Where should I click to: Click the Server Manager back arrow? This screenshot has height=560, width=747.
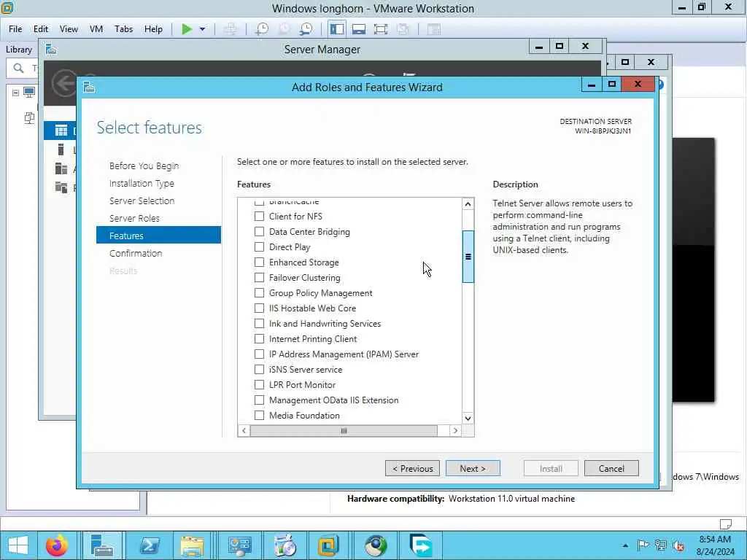pos(64,83)
